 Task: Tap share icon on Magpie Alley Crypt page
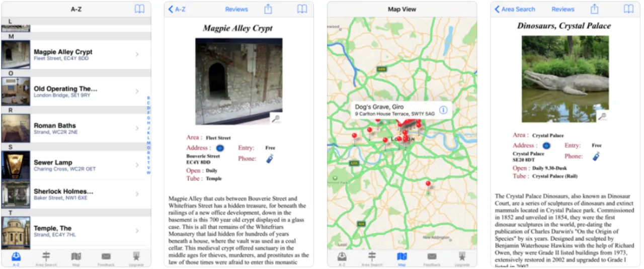coord(268,9)
